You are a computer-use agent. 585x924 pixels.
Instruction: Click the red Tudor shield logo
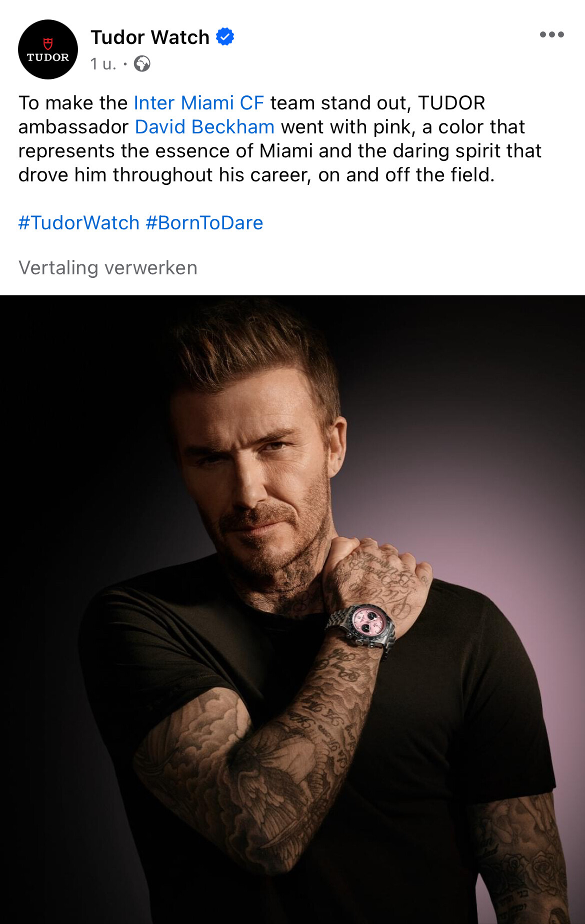coord(48,44)
